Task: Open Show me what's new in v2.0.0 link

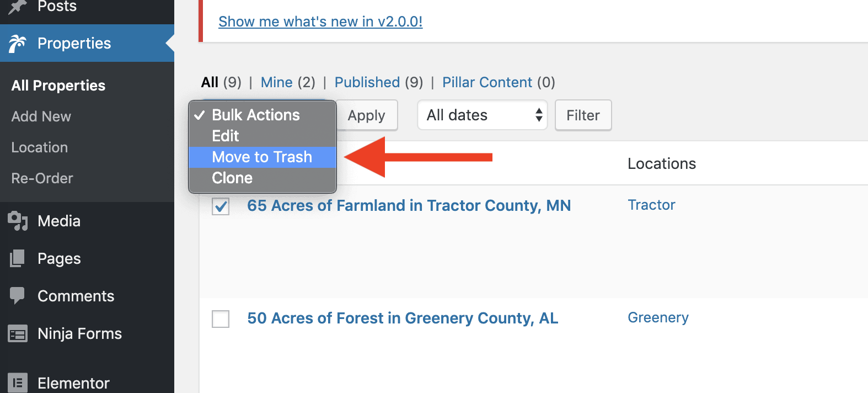Action: click(320, 22)
